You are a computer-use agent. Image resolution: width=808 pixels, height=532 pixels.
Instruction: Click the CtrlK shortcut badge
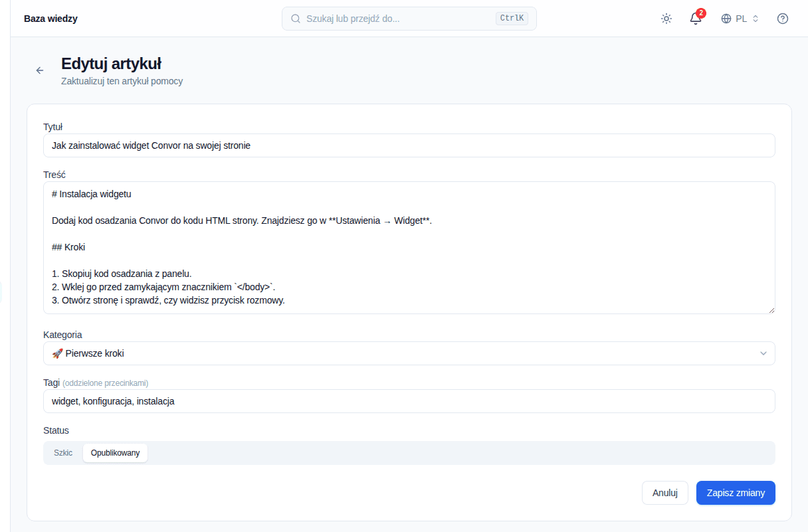[512, 19]
